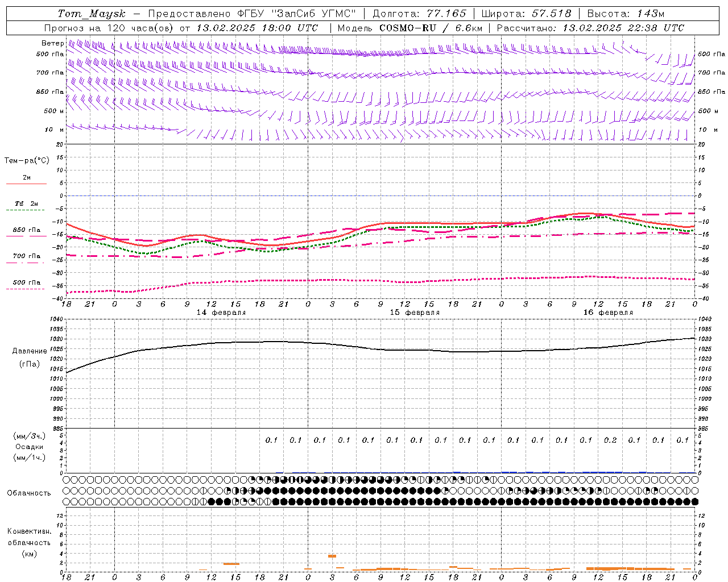
Task: Select the Облачность cloud cover label
Action: (29, 493)
